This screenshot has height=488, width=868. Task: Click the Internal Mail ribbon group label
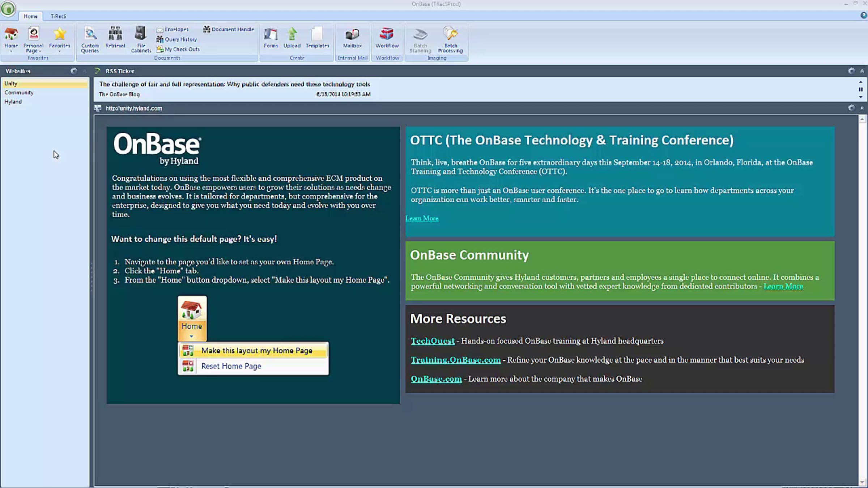[x=353, y=58]
